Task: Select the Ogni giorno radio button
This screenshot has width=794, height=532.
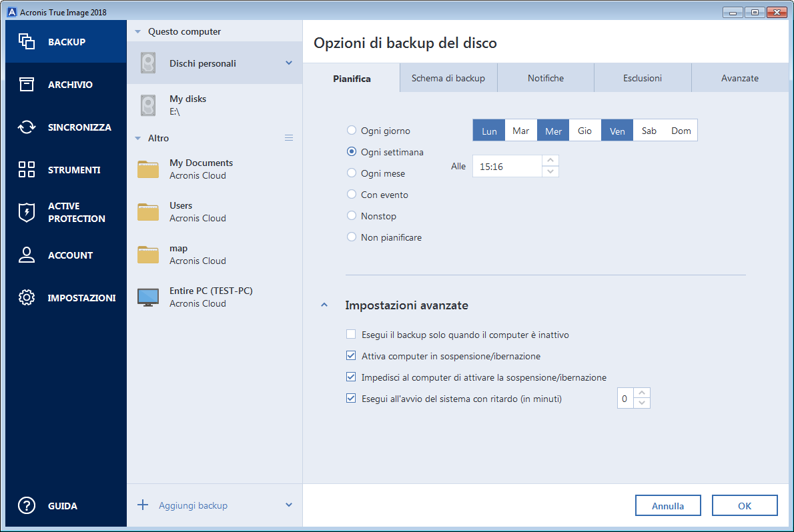Action: pyautogui.click(x=352, y=130)
